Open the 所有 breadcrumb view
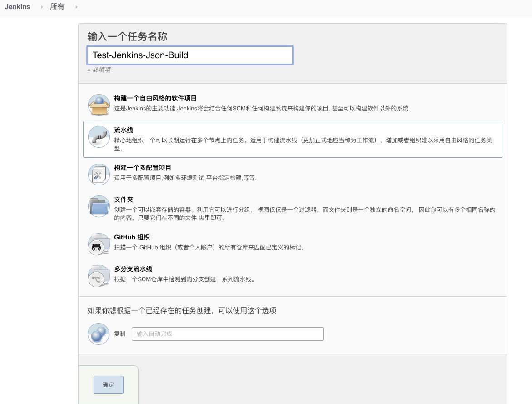This screenshot has height=404, width=532. (57, 7)
